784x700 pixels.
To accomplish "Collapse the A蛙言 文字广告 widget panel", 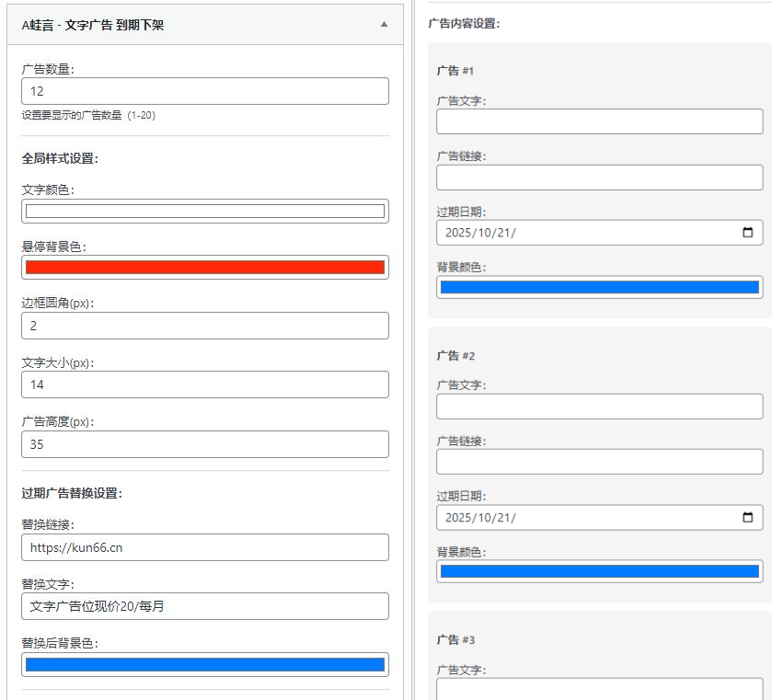I will (x=384, y=25).
